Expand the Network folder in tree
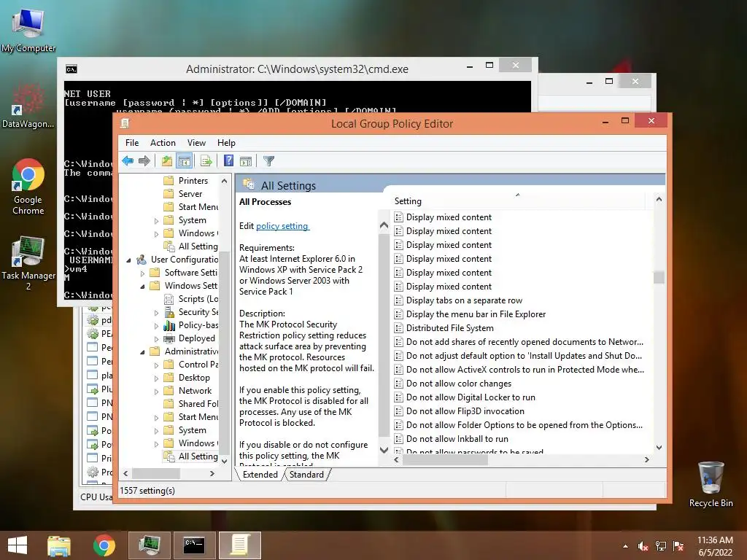Screen dimensions: 747x560 [x=156, y=392]
